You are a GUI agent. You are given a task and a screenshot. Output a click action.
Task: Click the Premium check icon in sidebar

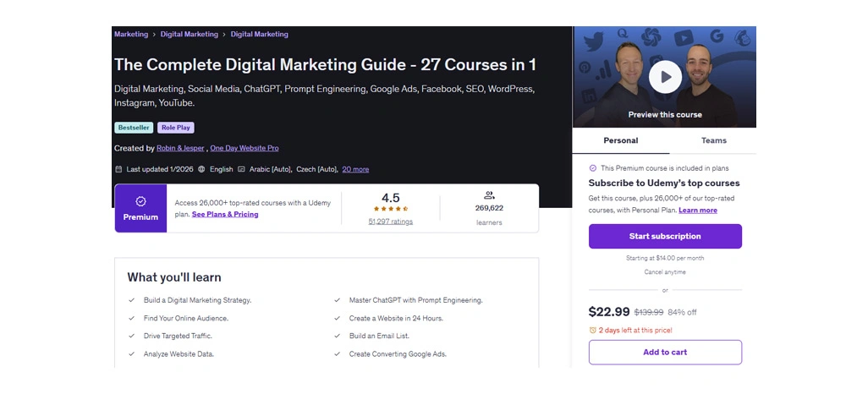[x=592, y=168]
